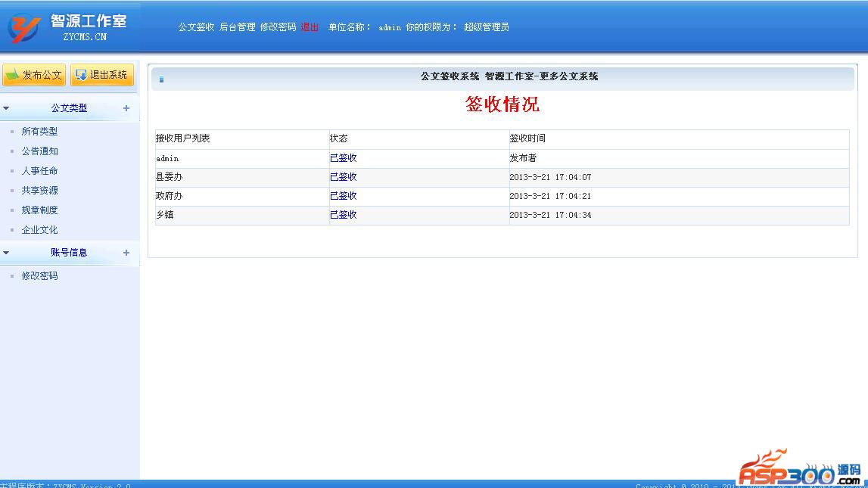Expand 账号信息 with the plus icon

tap(126, 253)
